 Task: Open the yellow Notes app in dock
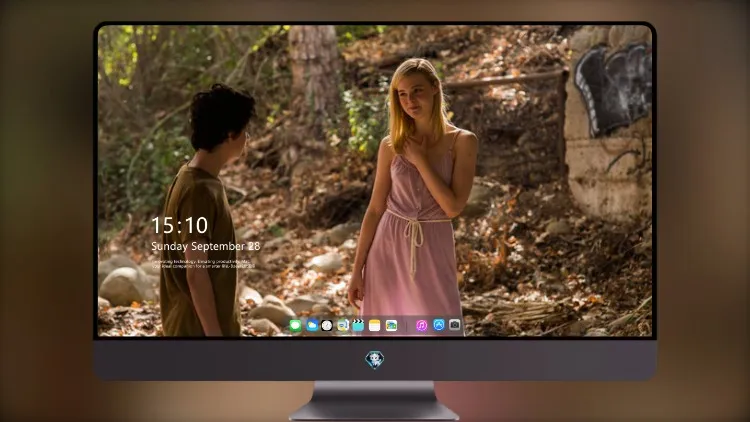(375, 325)
